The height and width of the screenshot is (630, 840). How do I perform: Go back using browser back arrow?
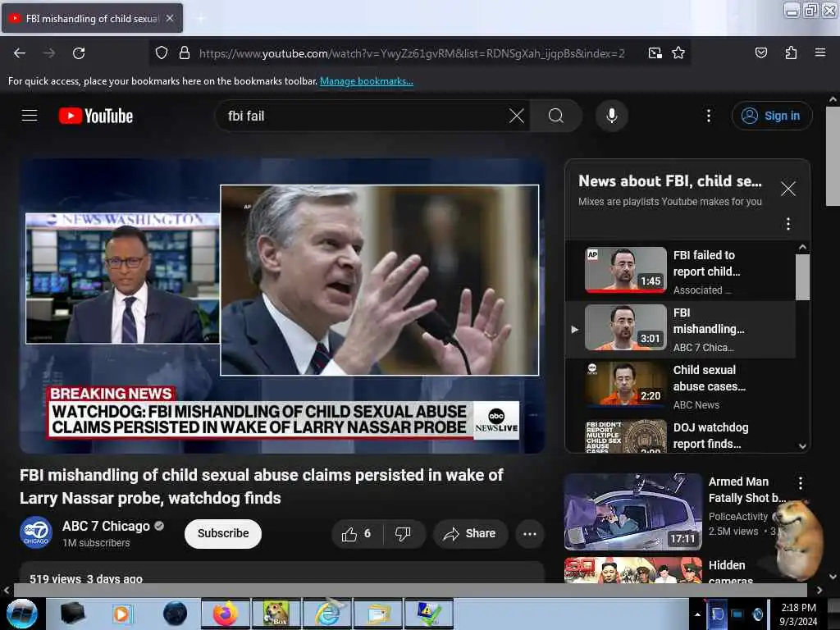(x=20, y=53)
